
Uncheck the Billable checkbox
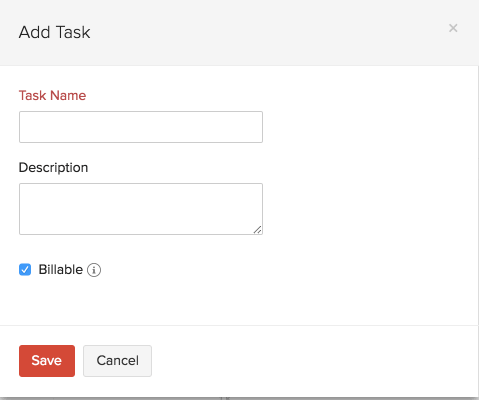(x=25, y=270)
